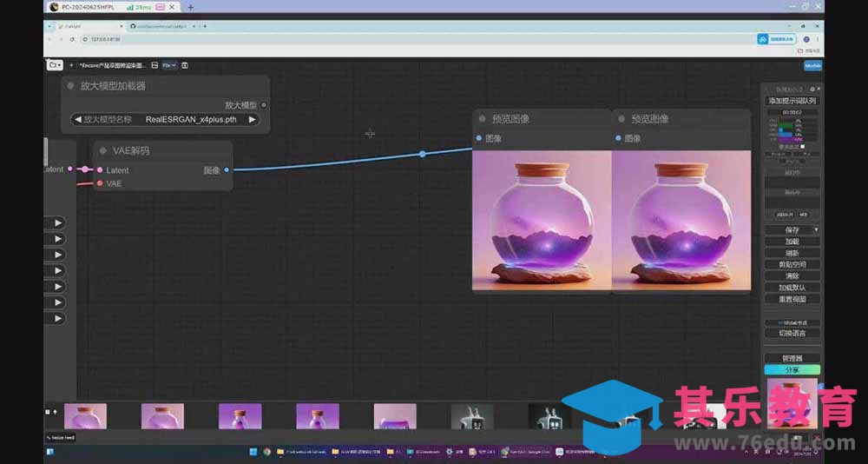The image size is (868, 464).
Task: Click the topmost right-arrow button on left node
Action: coord(58,222)
